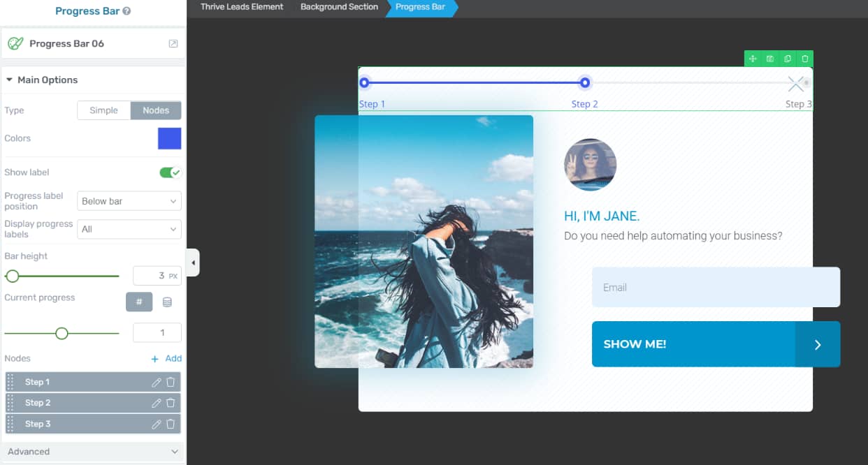Click the SHOW ME! button
The height and width of the screenshot is (465, 868).
coord(716,344)
